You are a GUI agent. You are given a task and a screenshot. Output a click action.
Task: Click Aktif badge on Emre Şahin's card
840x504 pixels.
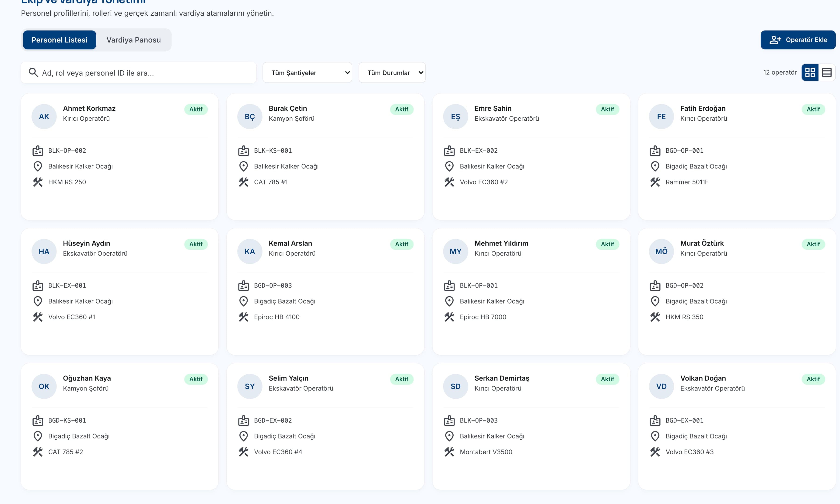[x=607, y=109]
